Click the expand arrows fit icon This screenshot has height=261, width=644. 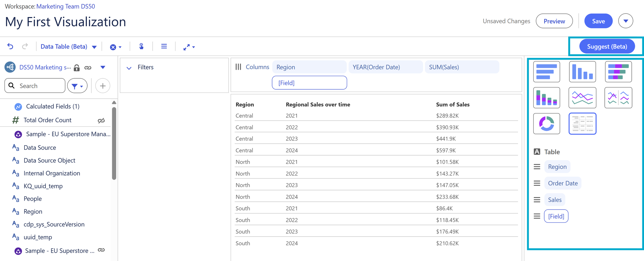(x=186, y=47)
